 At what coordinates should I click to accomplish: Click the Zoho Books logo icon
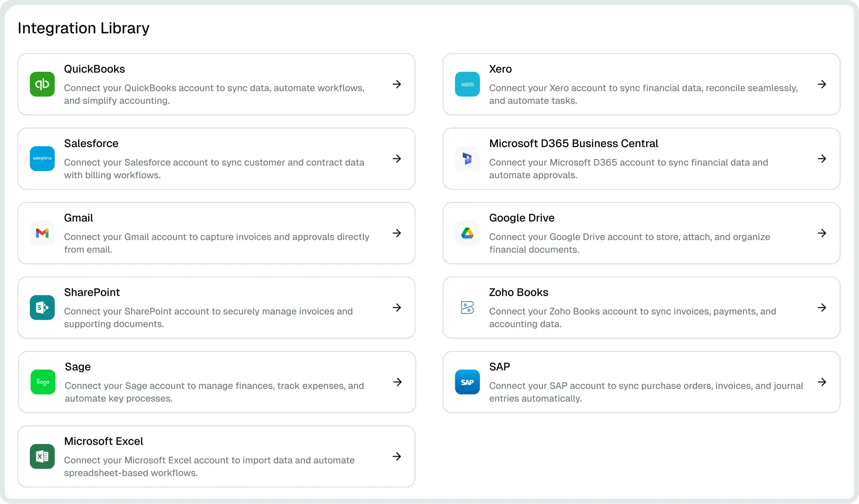[467, 307]
